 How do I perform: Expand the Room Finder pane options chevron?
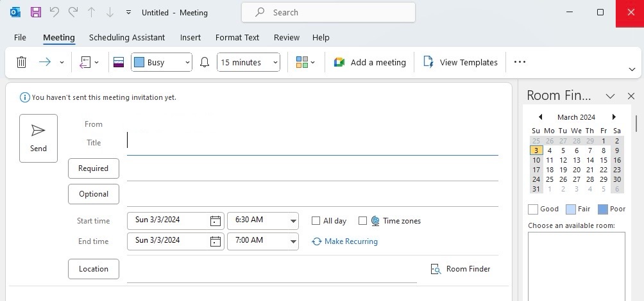point(610,96)
